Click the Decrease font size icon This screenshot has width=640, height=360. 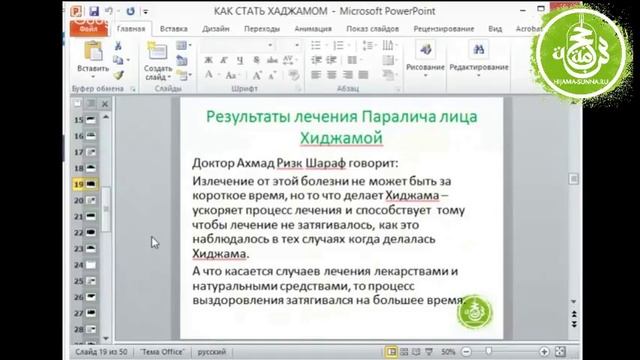pyautogui.click(x=273, y=75)
